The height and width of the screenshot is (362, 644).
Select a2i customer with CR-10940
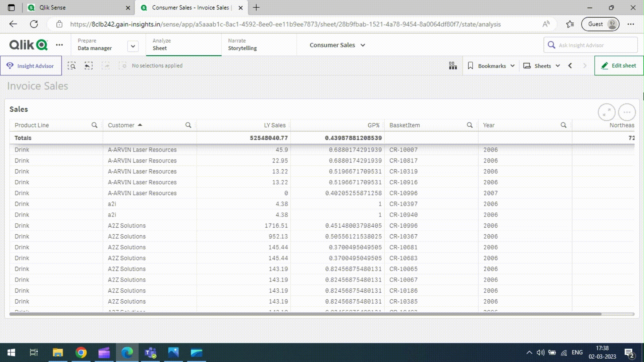pos(150,215)
